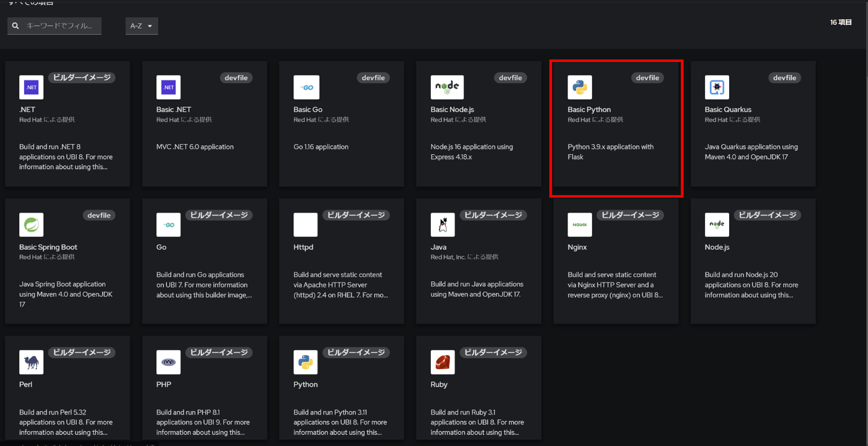
Task: Open the Basic Quarkus card title
Action: click(x=728, y=110)
